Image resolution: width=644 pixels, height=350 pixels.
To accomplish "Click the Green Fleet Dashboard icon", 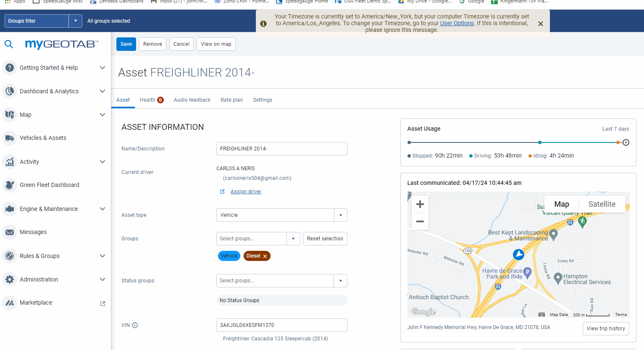I will pyautogui.click(x=10, y=185).
